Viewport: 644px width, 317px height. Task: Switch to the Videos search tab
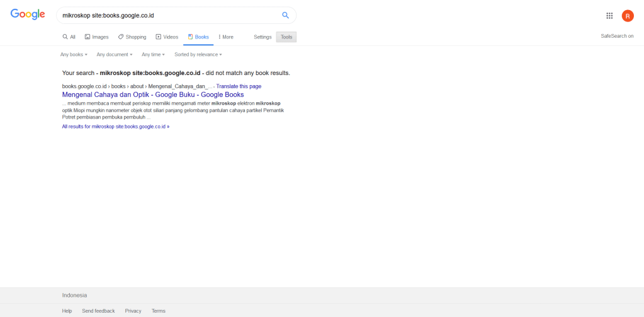(167, 37)
